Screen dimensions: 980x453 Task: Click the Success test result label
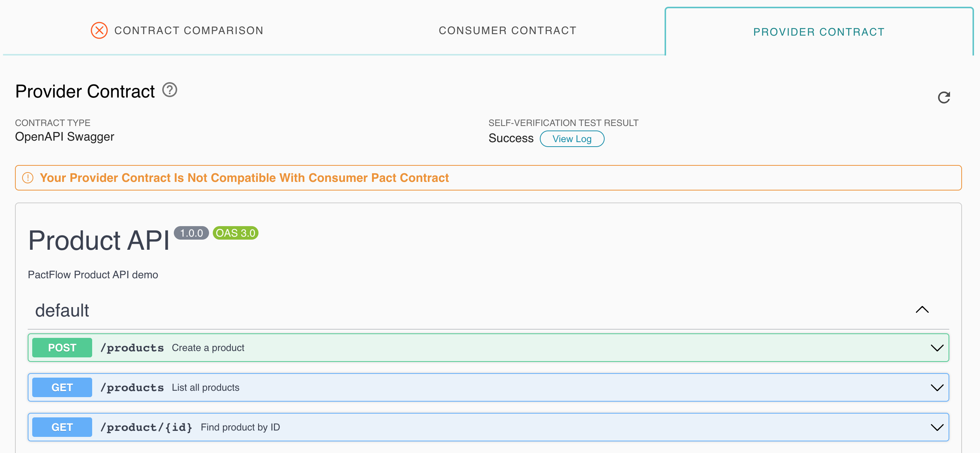(x=511, y=138)
